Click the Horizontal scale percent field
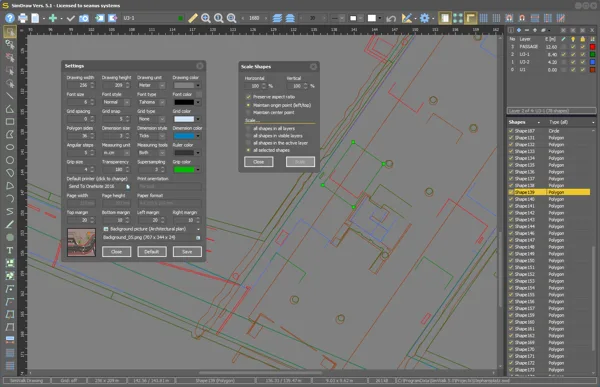Screen dimensions: 600x387 coord(255,86)
